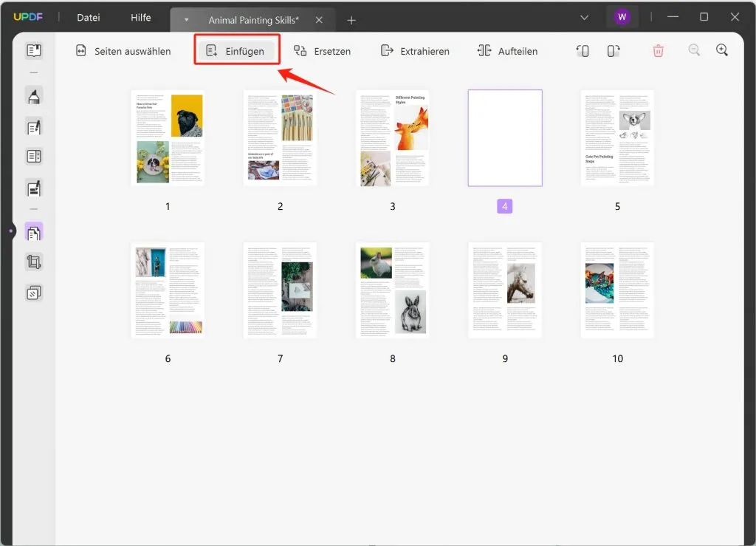Zoom in thumbnails with magnifier plus
The image size is (756, 546).
pos(722,50)
